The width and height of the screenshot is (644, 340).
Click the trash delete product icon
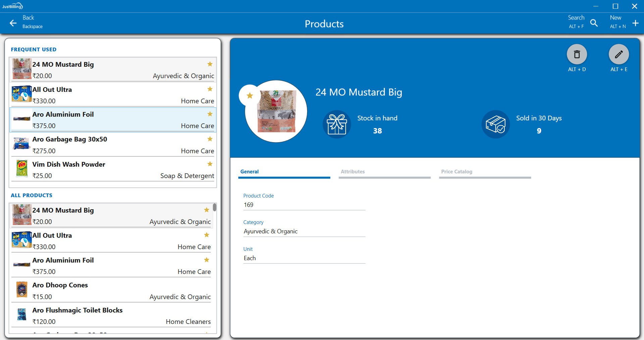[x=577, y=54]
